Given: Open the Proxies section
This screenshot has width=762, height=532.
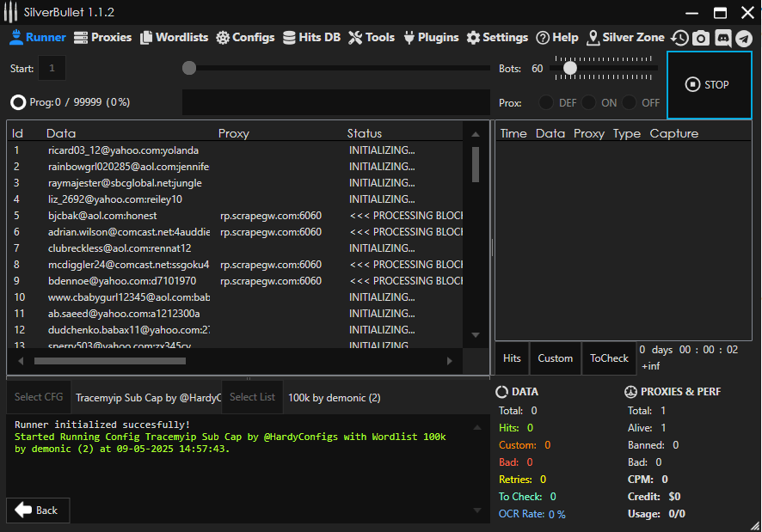Looking at the screenshot, I should coord(102,37).
